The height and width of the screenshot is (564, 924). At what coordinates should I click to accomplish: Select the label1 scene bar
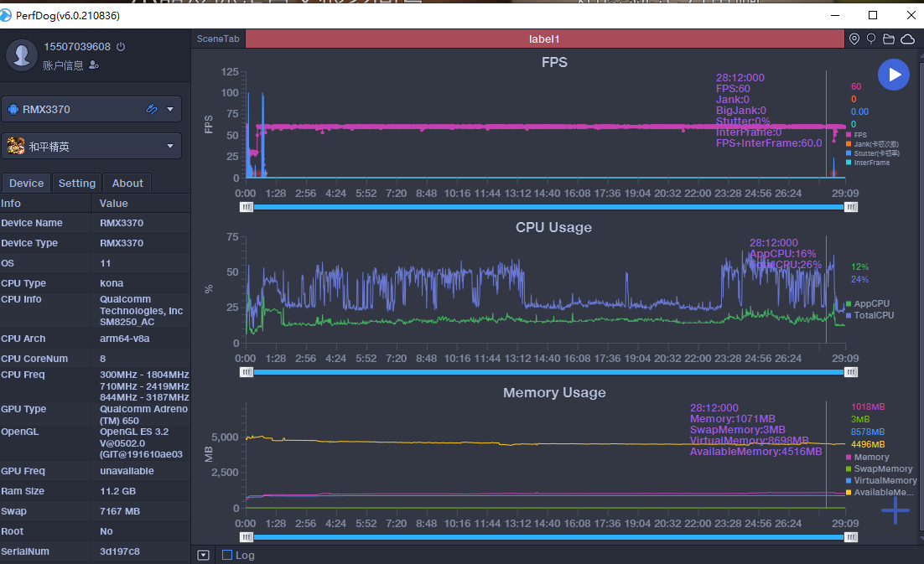544,39
